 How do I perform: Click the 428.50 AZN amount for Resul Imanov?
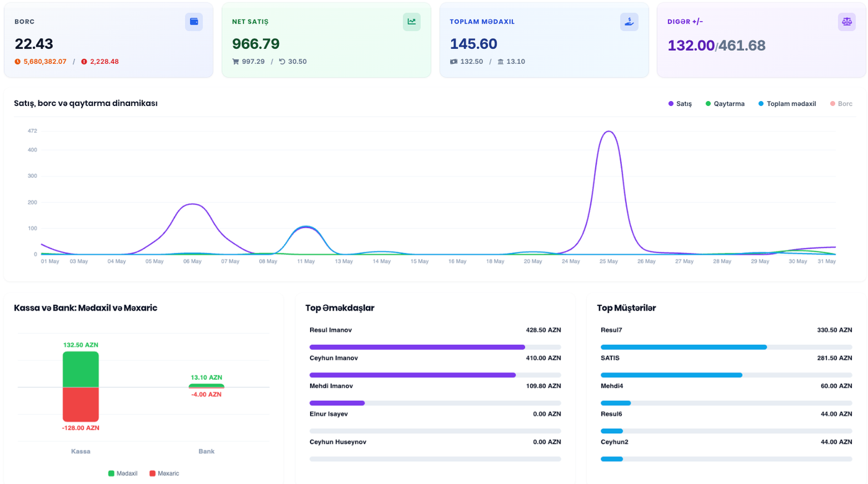[543, 330]
